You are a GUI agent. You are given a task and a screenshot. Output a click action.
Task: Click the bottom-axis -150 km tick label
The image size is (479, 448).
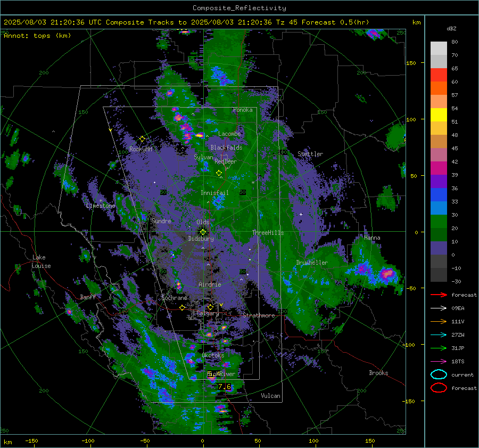point(31,441)
